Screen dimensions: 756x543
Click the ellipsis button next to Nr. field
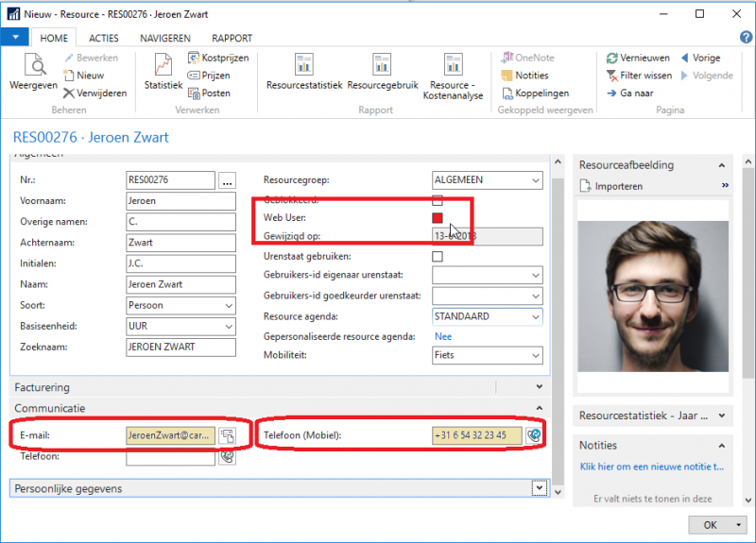coord(227,180)
